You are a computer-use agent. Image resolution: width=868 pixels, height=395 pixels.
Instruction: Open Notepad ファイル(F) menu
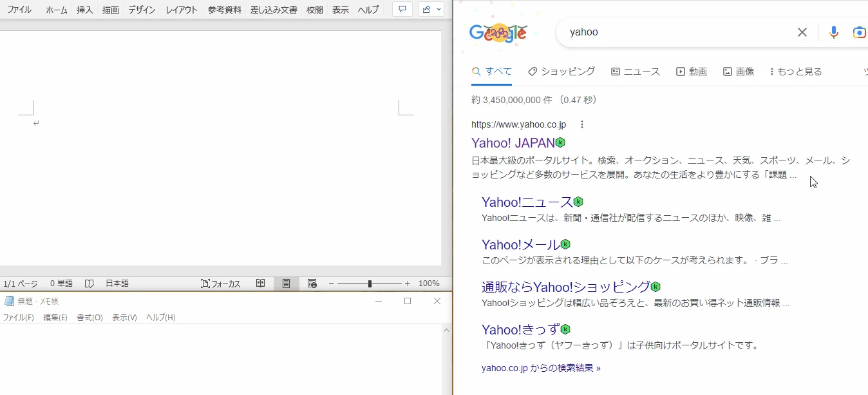[18, 318]
